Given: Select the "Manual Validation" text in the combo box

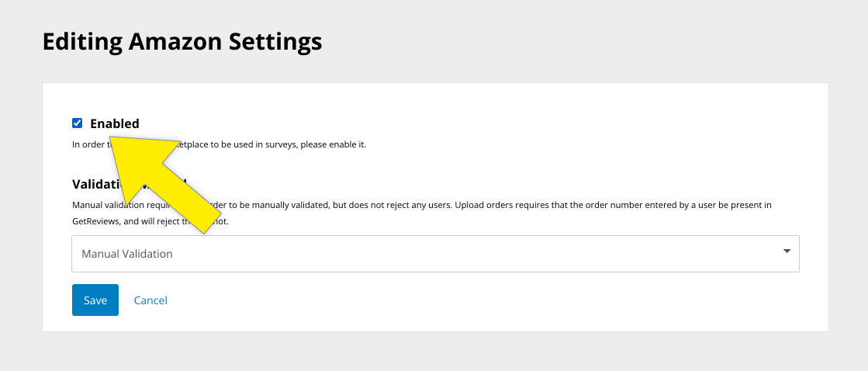Looking at the screenshot, I should point(127,254).
